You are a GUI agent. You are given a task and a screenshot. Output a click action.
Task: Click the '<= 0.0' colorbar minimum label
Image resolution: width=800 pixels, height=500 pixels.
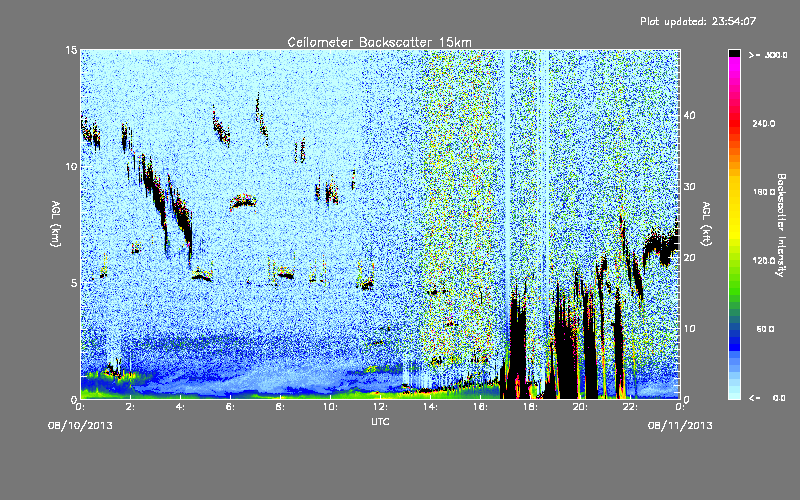tap(767, 397)
